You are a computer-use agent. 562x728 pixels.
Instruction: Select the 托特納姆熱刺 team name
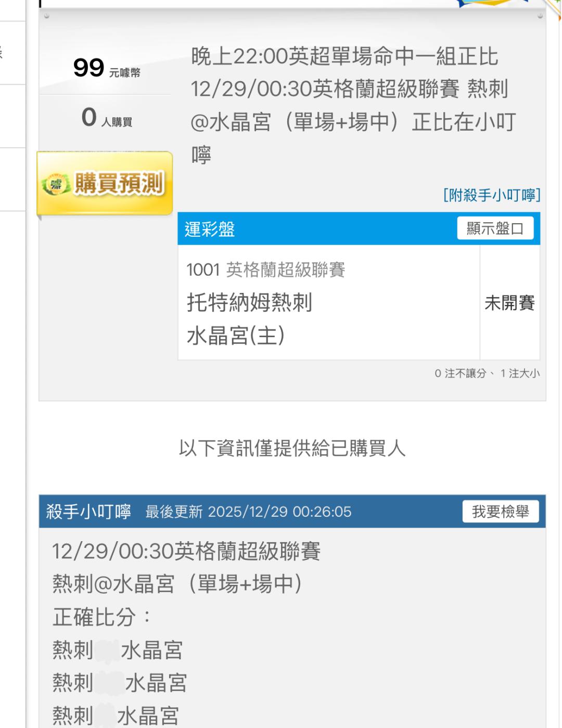(x=249, y=302)
